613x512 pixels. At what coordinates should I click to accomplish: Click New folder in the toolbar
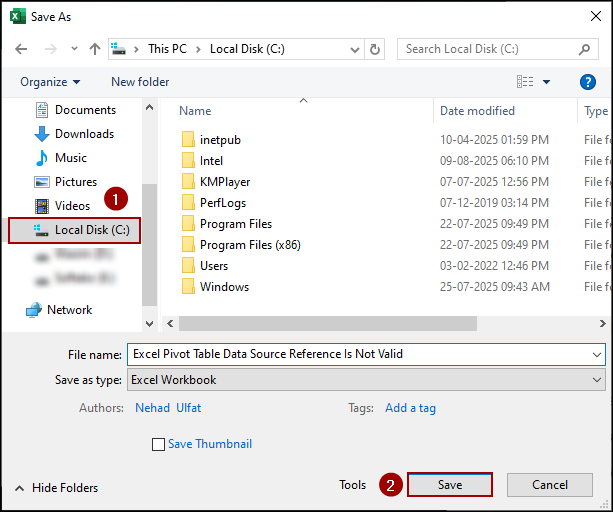point(140,82)
